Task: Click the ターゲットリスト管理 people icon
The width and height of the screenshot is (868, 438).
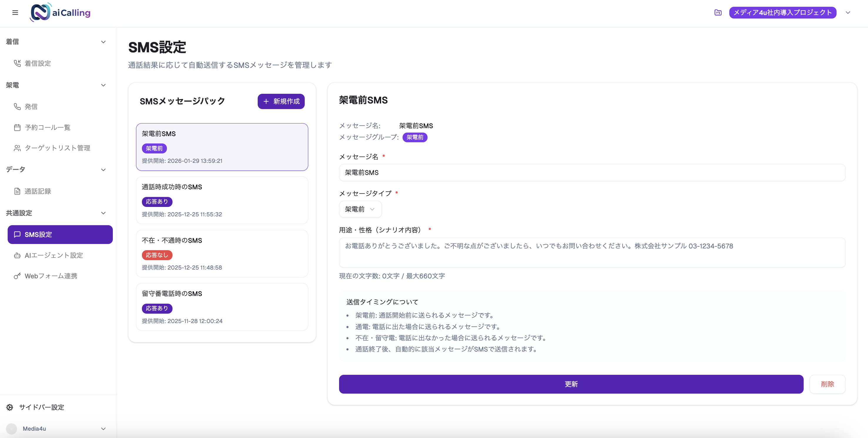Action: pyautogui.click(x=17, y=148)
